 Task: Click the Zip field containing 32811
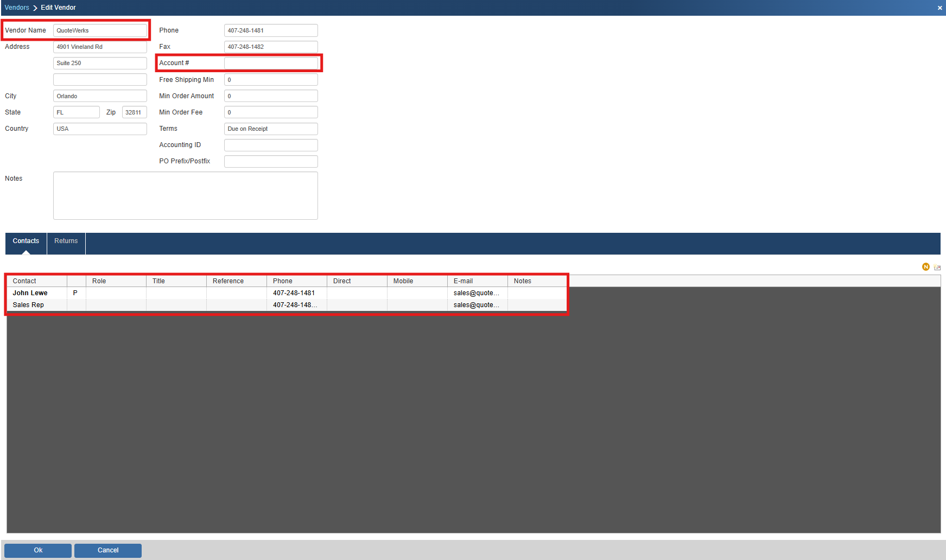pyautogui.click(x=134, y=112)
